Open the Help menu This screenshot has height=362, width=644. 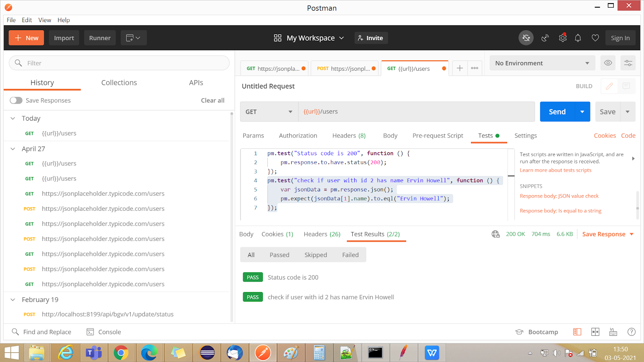click(x=64, y=20)
